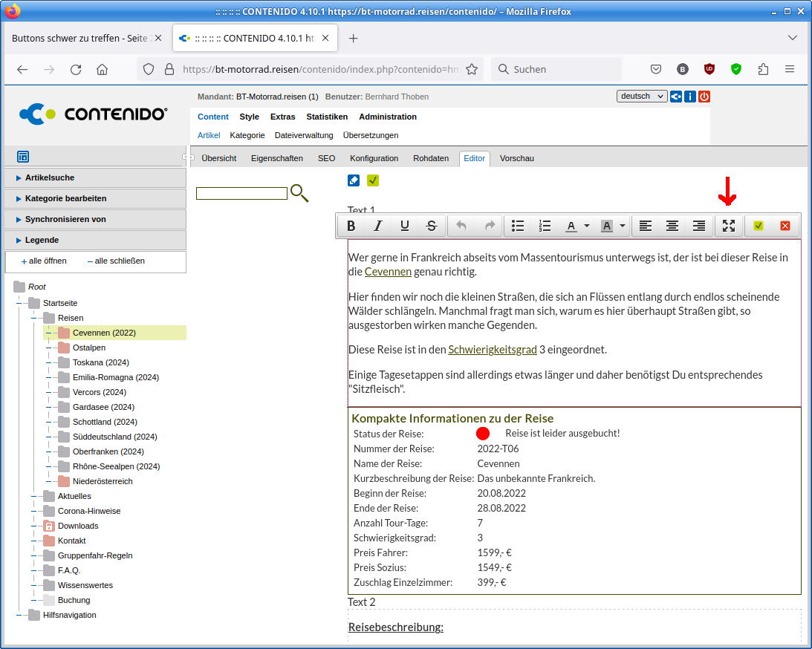Open the deutsch language dropdown
Viewport: 812px width, 649px height.
click(x=641, y=97)
